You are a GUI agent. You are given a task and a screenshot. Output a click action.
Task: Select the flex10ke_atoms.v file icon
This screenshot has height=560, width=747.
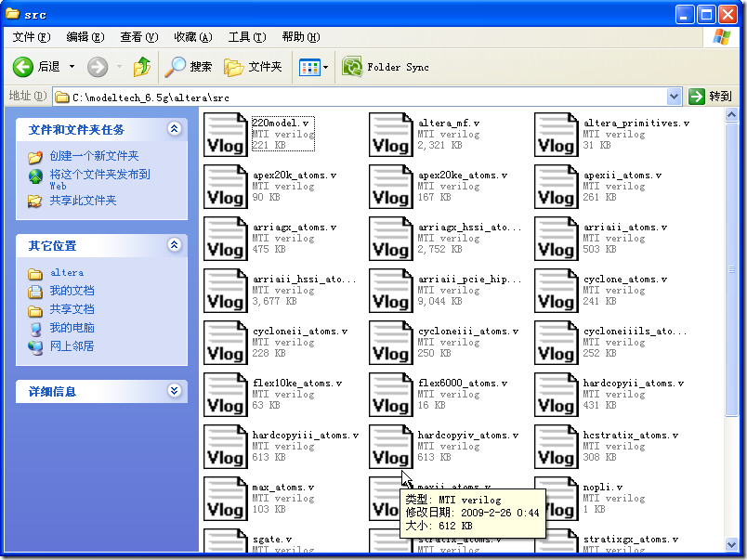tap(225, 395)
